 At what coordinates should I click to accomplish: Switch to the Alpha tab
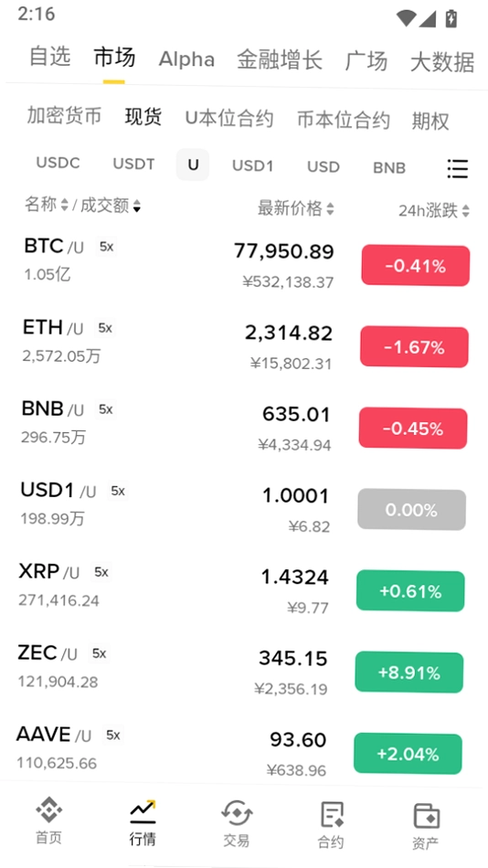pos(186,58)
